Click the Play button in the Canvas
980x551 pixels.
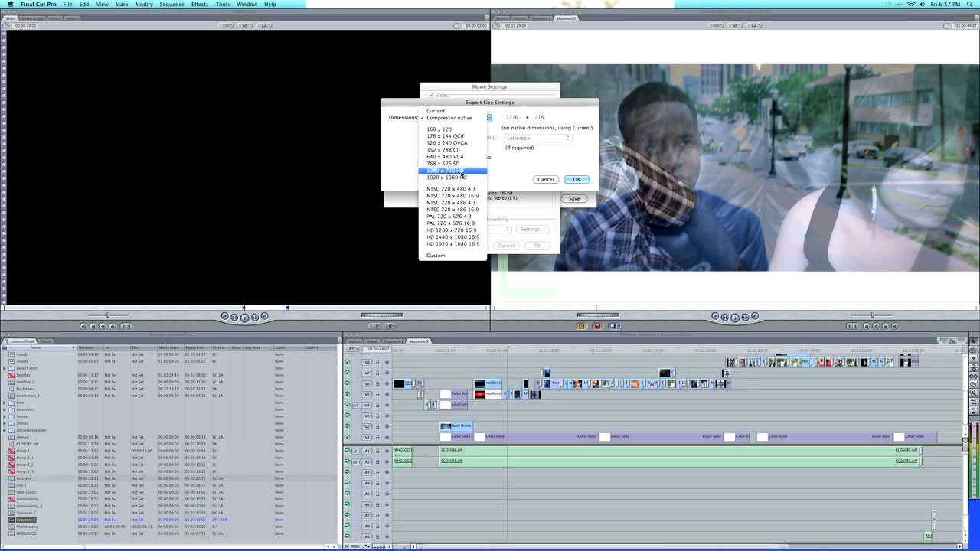[735, 317]
